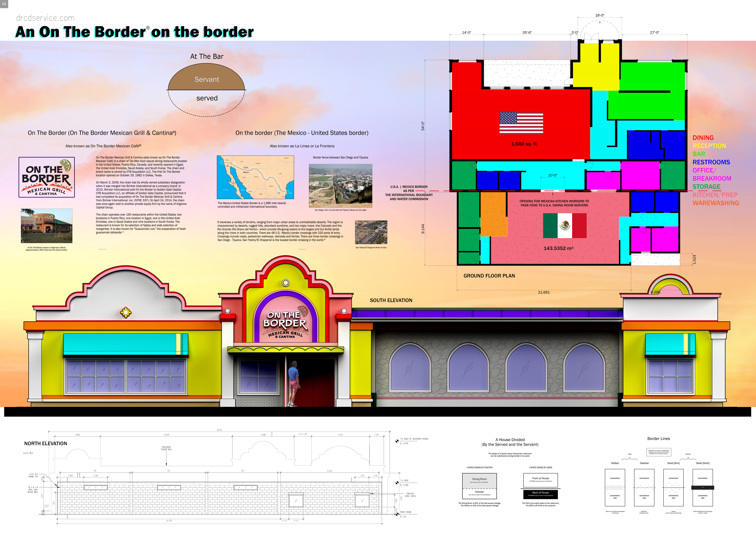The width and height of the screenshot is (756, 535).
Task: Click the KITCHEN/PREP legend entry
Action: (715, 195)
